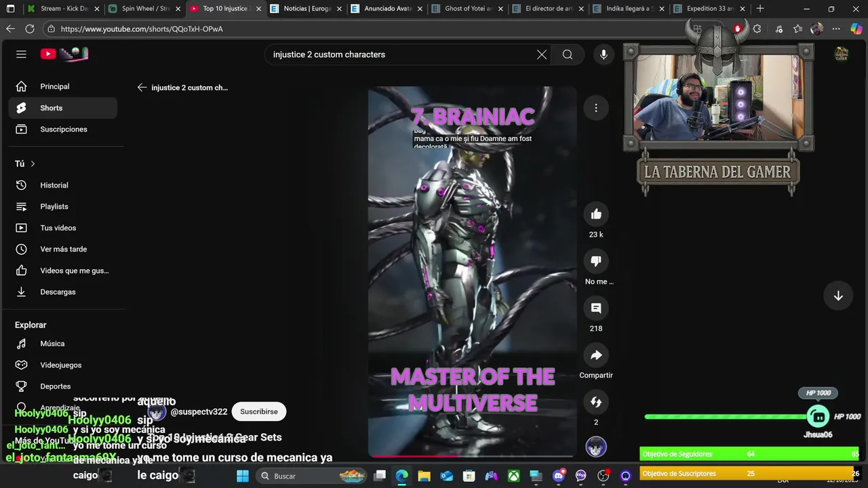Screen dimensions: 868x488
Task: Open Edge profile avatar
Action: pyautogui.click(x=816, y=29)
